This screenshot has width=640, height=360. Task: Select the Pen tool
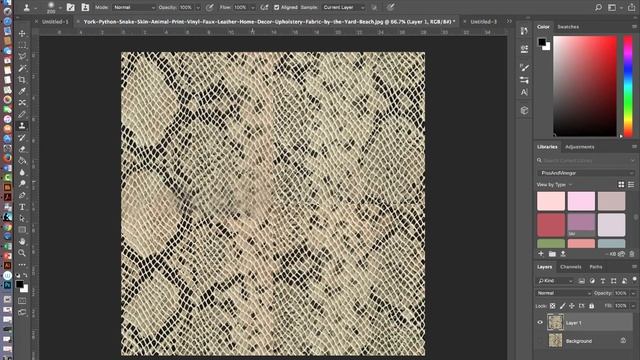[x=22, y=195]
